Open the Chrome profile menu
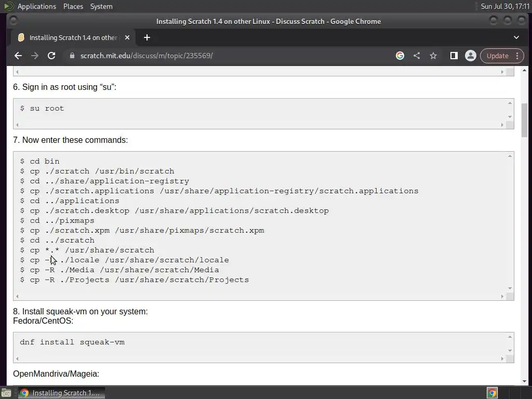532x399 pixels. (471, 56)
